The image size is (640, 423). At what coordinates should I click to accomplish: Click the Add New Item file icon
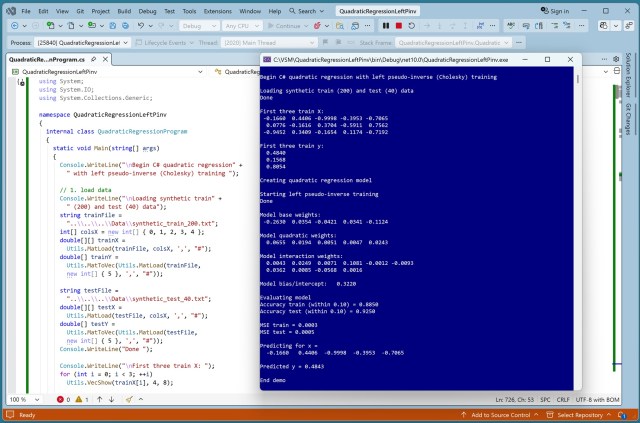pos(71,26)
